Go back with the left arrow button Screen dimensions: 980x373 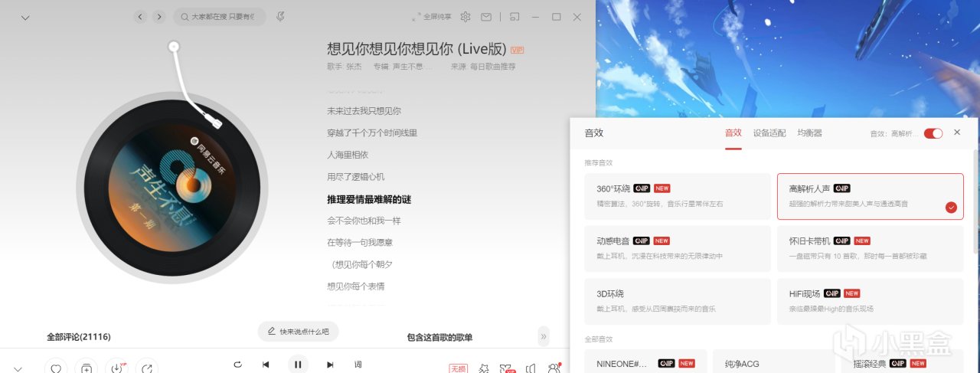(139, 17)
